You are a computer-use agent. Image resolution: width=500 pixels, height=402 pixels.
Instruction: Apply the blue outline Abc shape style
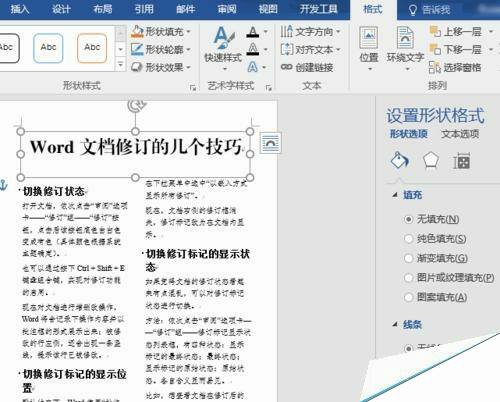(x=48, y=48)
